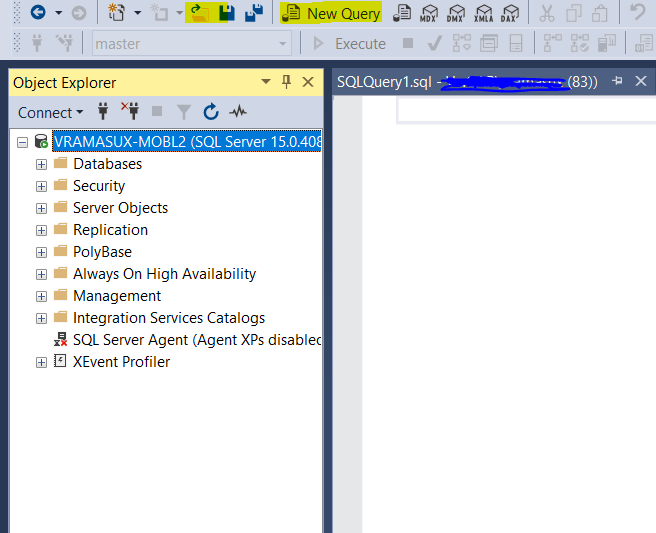Screen dimensions: 656x533
Task: Click the Cancel Executing Query stop icon
Action: tap(408, 43)
